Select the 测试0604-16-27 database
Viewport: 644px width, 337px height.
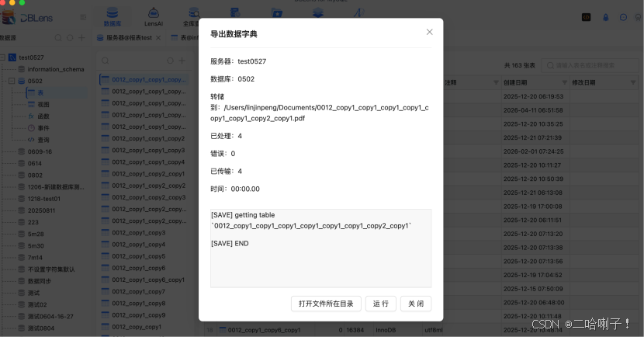click(x=50, y=317)
